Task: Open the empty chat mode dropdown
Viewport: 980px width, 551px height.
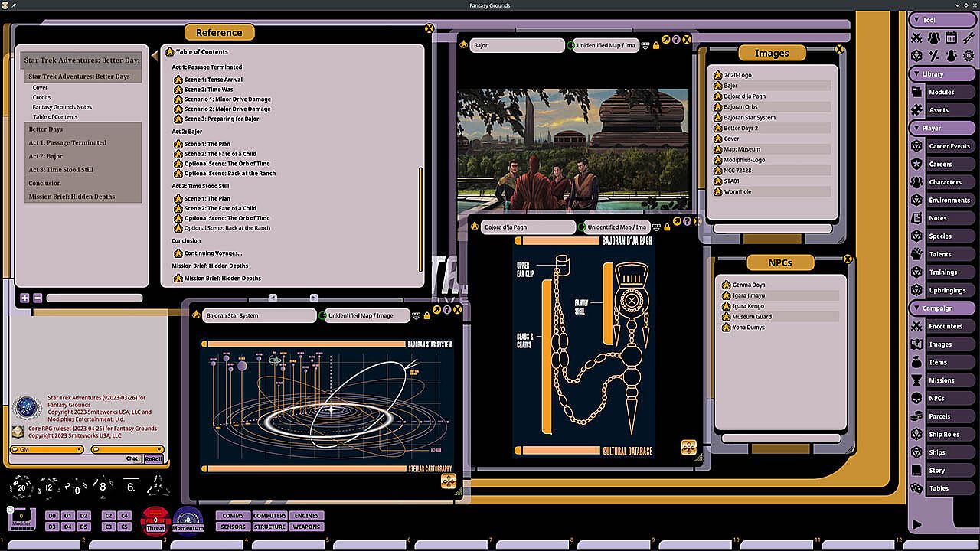Action: click(127, 449)
